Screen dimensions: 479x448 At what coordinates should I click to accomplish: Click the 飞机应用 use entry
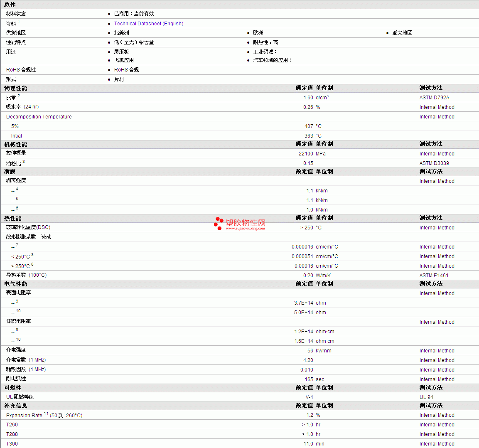point(124,60)
